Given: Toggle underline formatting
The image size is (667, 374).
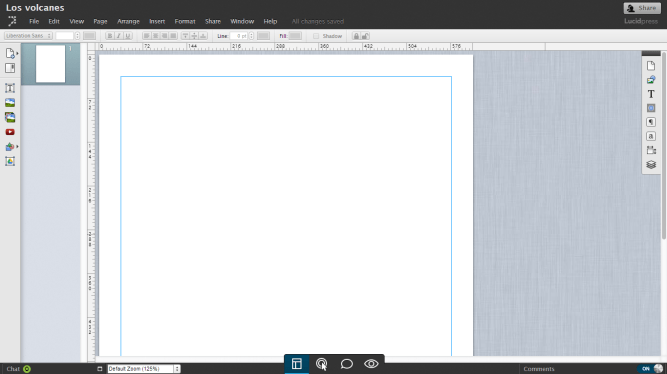Looking at the screenshot, I should [127, 36].
